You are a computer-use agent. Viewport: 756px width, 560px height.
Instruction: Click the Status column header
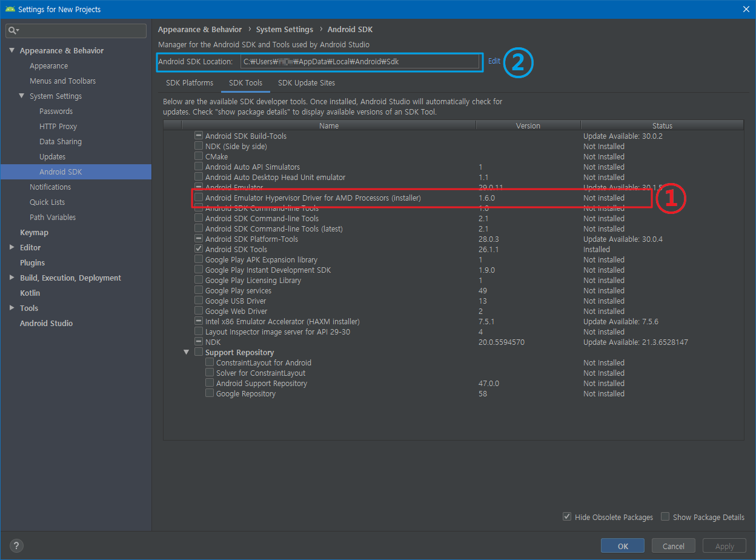point(662,125)
